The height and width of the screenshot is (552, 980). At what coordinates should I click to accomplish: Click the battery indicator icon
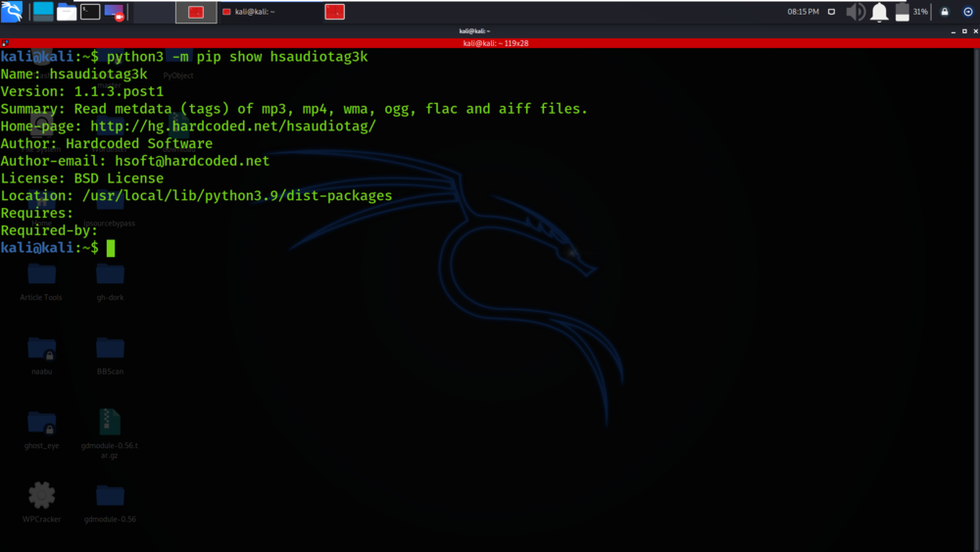coord(902,12)
